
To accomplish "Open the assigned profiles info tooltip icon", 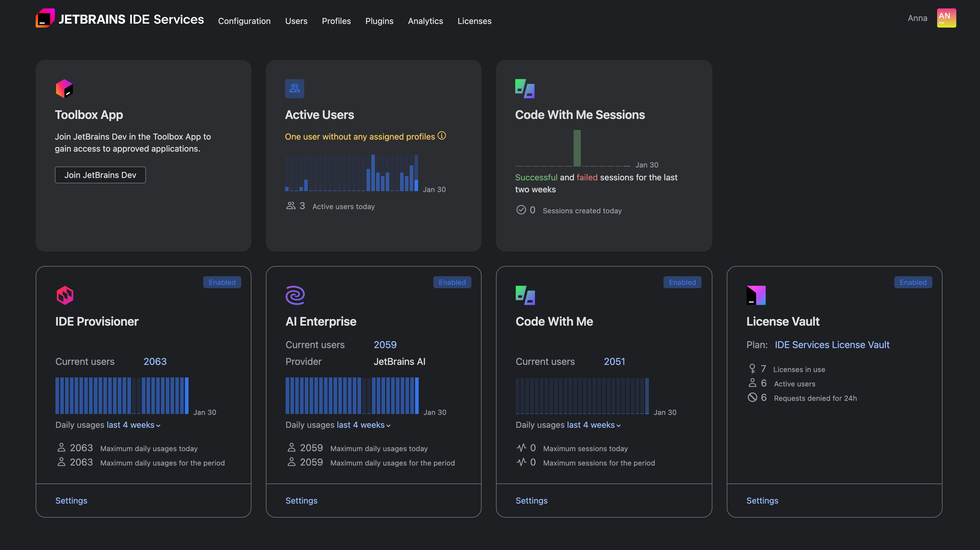I will [x=442, y=135].
